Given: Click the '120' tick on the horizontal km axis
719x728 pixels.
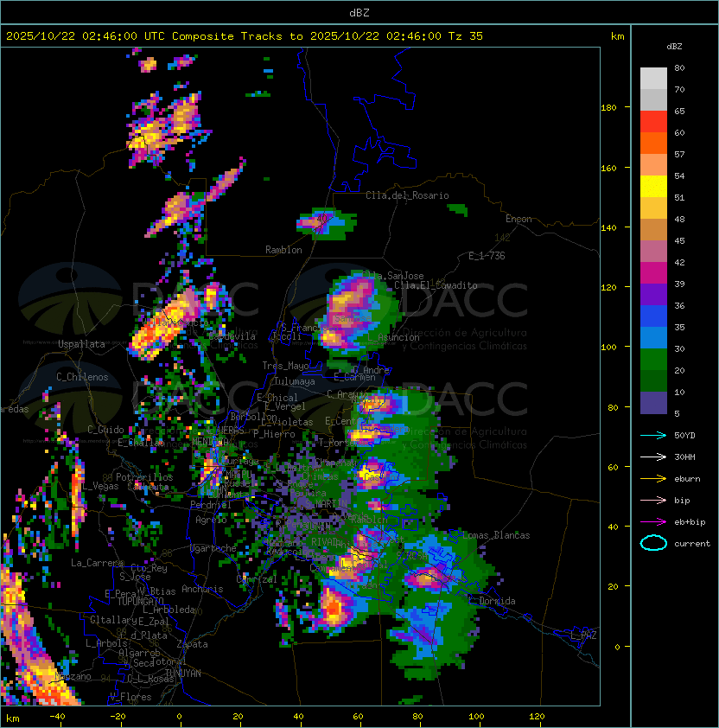Looking at the screenshot, I should pyautogui.click(x=537, y=716).
